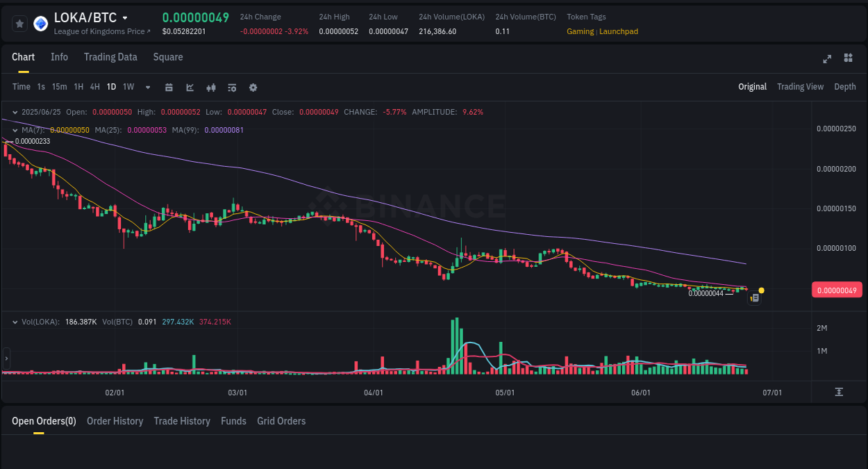Open the date range calendar icon
This screenshot has width=868, height=469.
(x=169, y=87)
